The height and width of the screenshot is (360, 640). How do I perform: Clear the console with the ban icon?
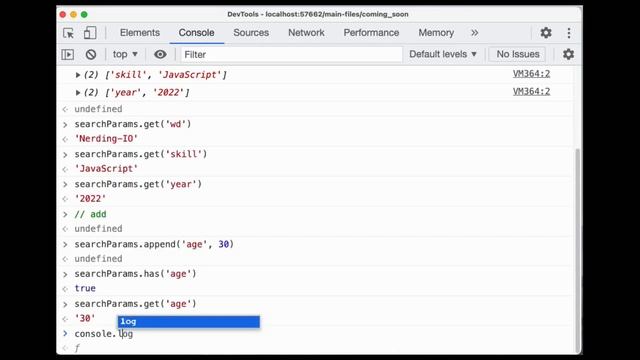pyautogui.click(x=91, y=54)
